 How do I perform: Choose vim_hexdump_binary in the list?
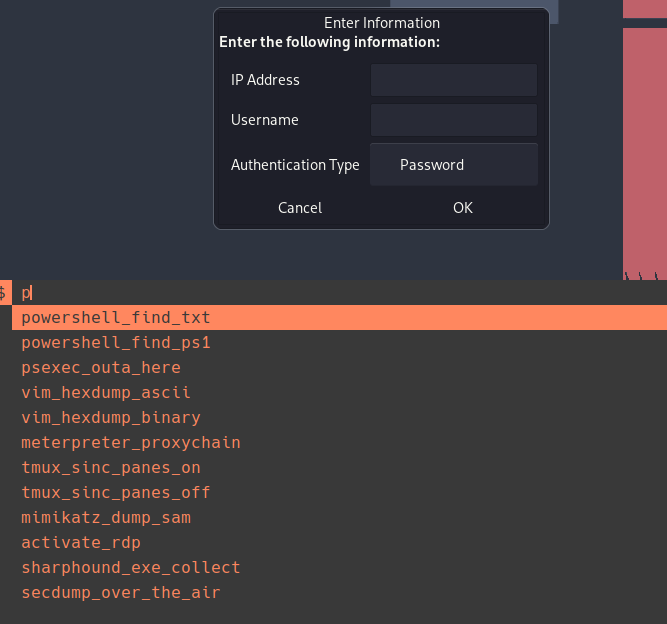point(111,418)
